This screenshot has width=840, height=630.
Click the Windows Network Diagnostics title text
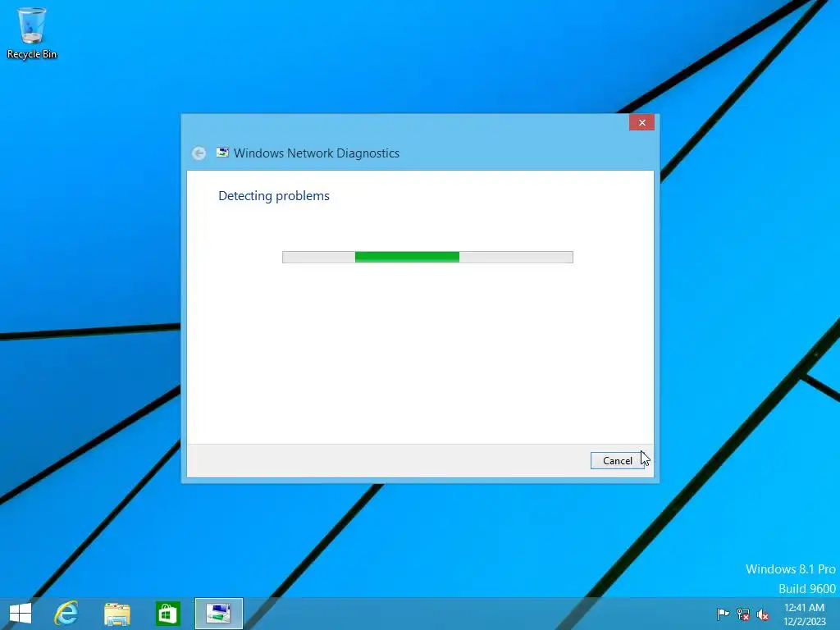(317, 153)
